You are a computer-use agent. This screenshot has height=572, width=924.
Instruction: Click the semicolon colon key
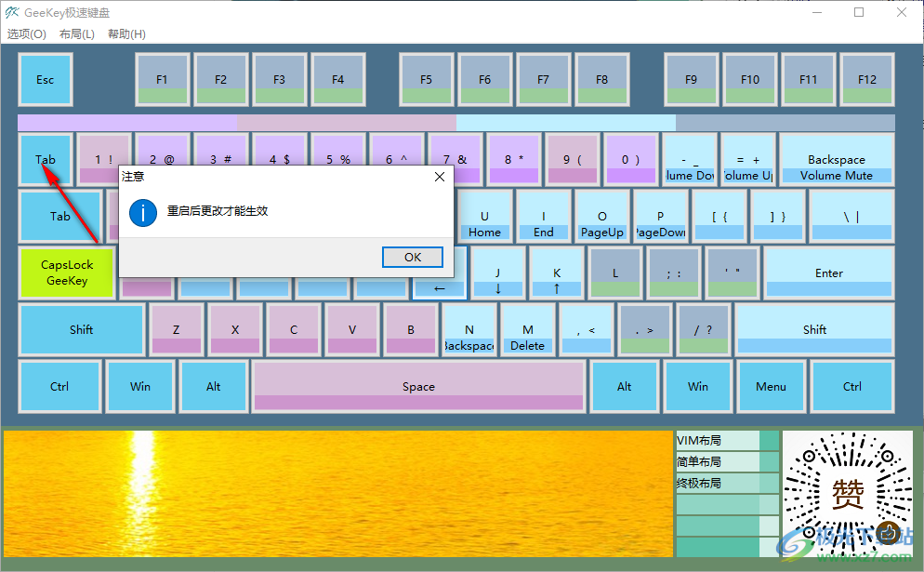pos(674,273)
